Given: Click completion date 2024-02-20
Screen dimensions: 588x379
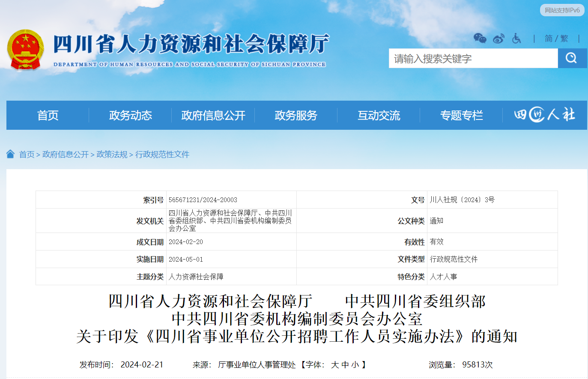Looking at the screenshot, I should [186, 242].
